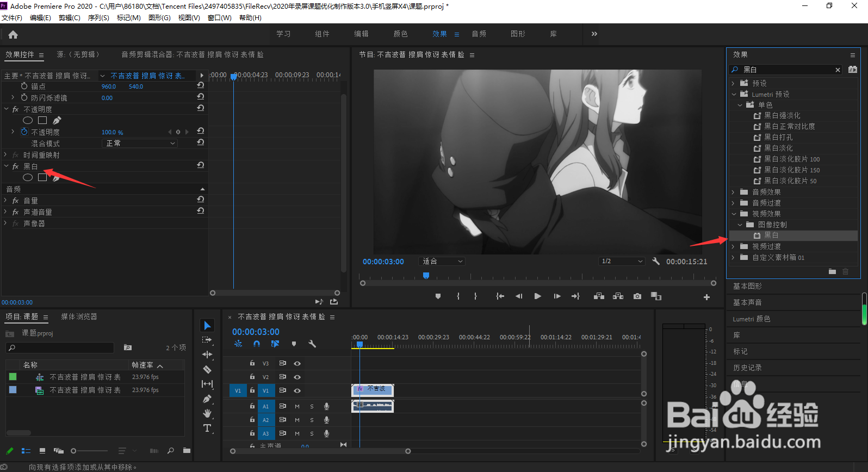Open the 序列(S) menu
The width and height of the screenshot is (868, 472).
[98, 18]
